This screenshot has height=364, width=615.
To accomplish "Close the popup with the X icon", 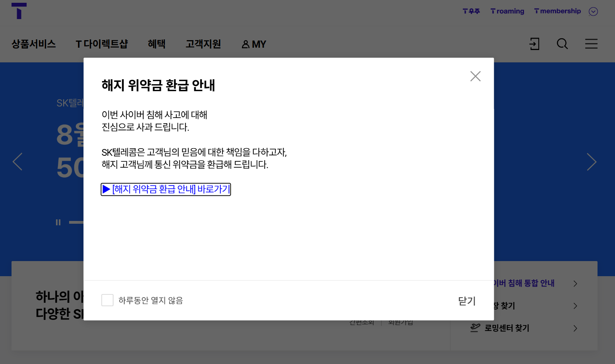I will point(476,76).
